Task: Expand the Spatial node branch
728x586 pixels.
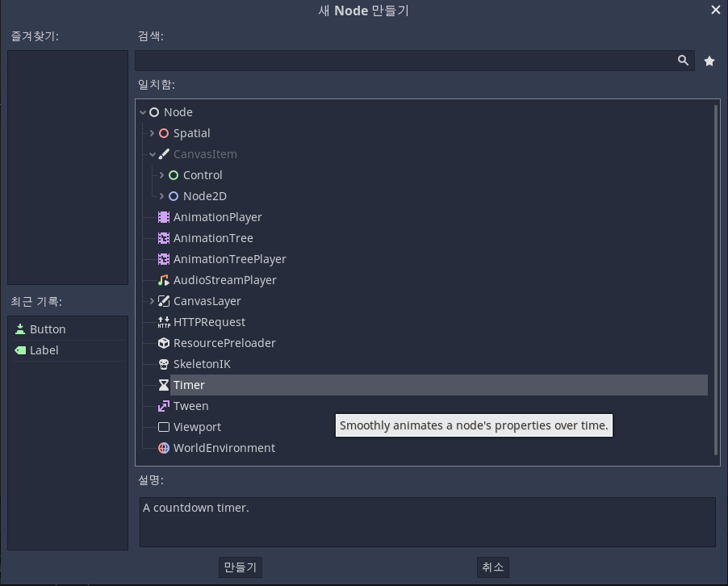Action: (152, 133)
